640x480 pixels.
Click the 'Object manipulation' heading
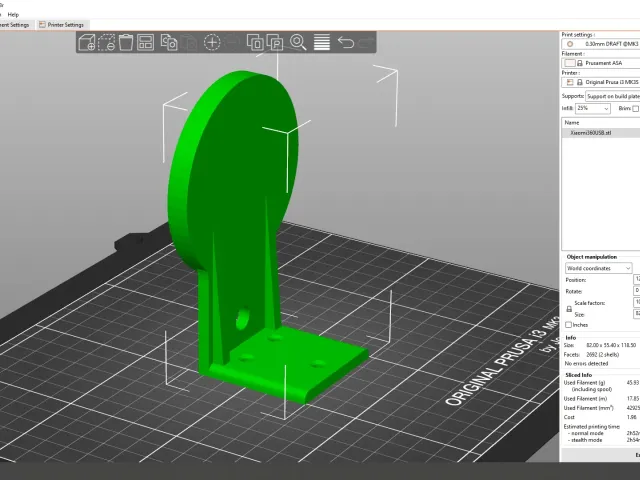591,257
